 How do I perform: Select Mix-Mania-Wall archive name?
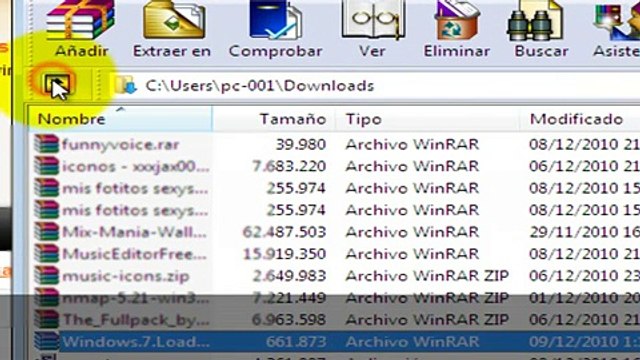pyautogui.click(x=134, y=232)
